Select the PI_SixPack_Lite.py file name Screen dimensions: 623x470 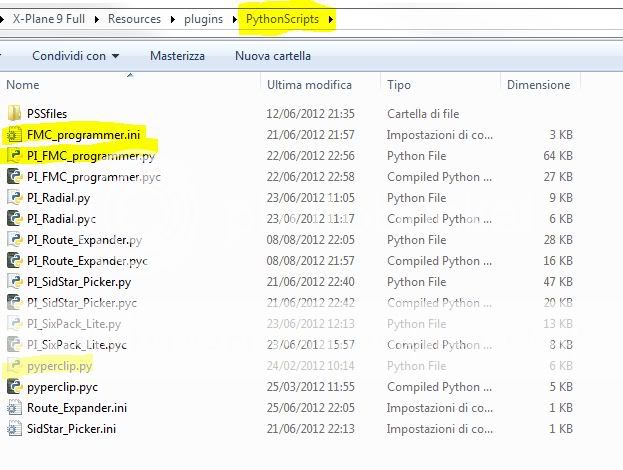pyautogui.click(x=74, y=324)
